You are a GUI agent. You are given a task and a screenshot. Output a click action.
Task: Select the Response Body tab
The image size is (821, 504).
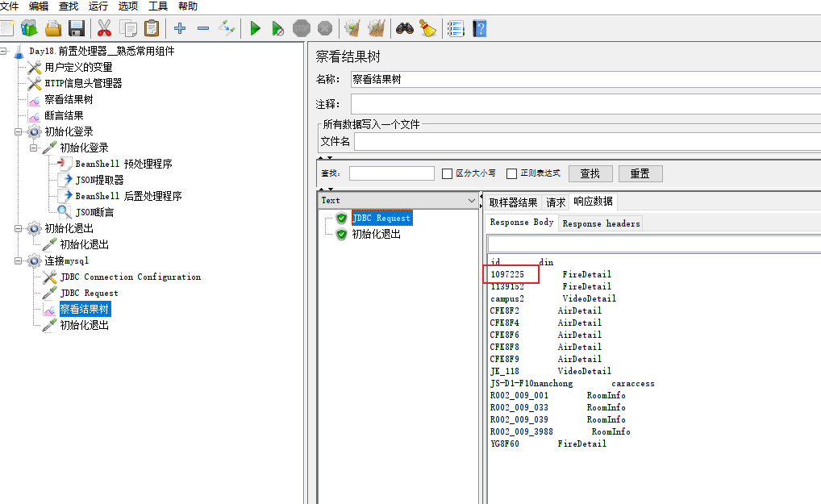coord(522,222)
